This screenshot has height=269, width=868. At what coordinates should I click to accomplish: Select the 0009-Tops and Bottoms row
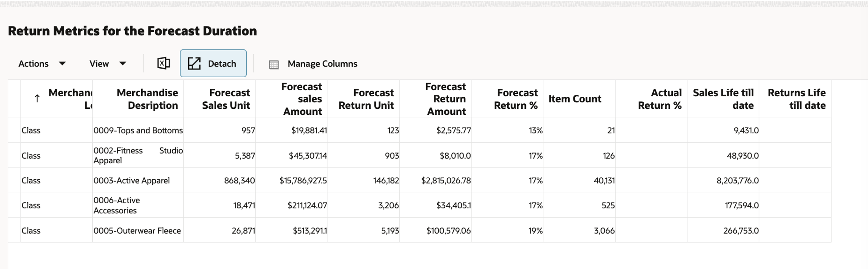[x=420, y=130]
